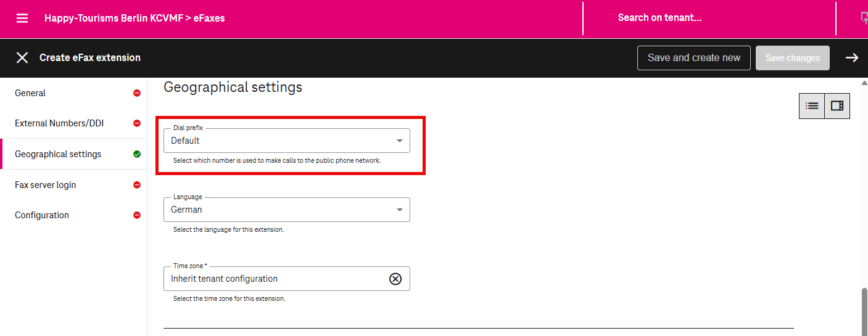Image resolution: width=868 pixels, height=336 pixels.
Task: Go to External Numbers/DDI section
Action: pyautogui.click(x=59, y=123)
